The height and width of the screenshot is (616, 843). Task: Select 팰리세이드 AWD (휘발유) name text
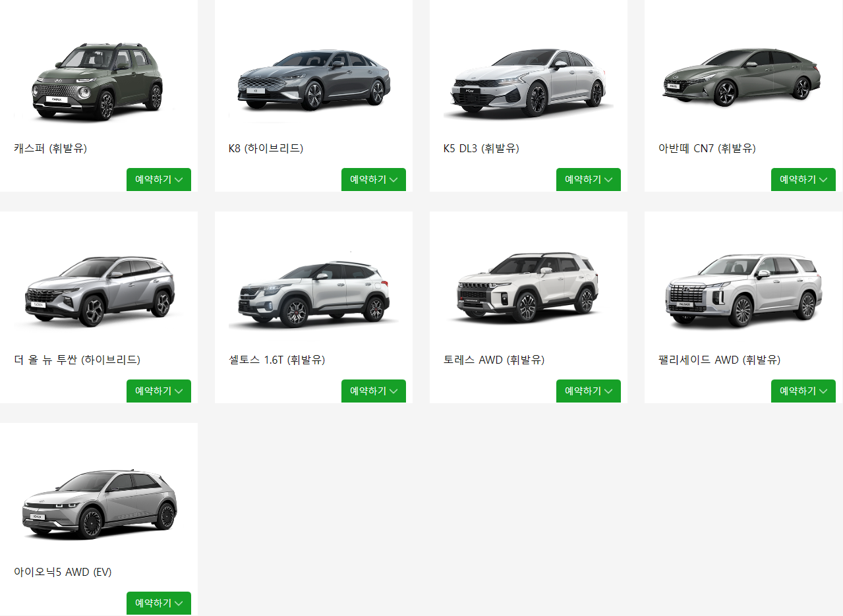[719, 360]
